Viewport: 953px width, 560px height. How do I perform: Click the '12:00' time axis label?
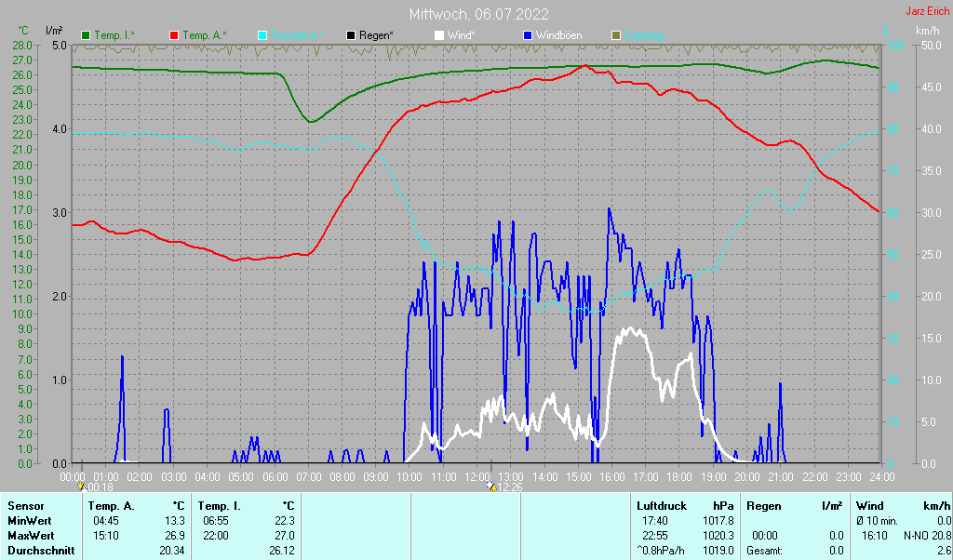click(476, 477)
